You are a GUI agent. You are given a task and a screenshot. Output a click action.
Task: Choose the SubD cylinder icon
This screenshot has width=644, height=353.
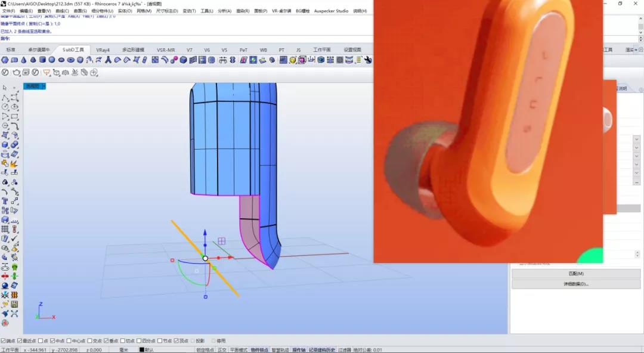pos(42,60)
